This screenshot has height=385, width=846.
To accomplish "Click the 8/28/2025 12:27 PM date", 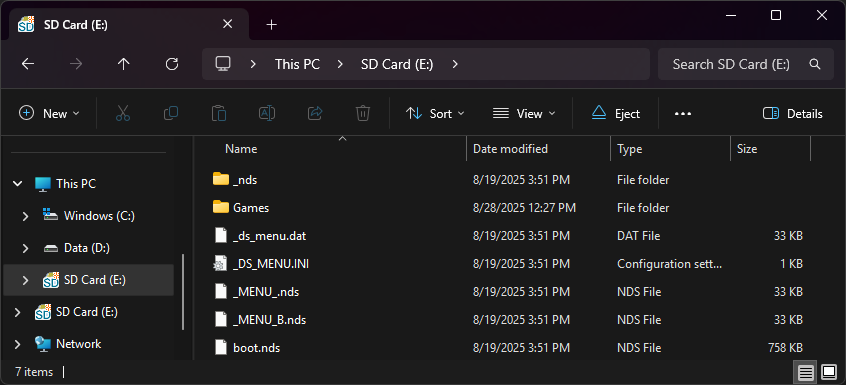I will click(524, 208).
